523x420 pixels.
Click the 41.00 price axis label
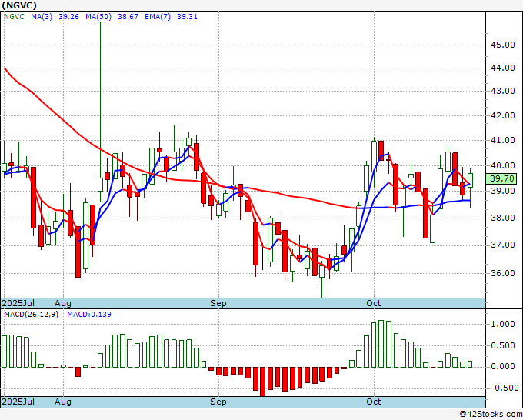point(502,141)
